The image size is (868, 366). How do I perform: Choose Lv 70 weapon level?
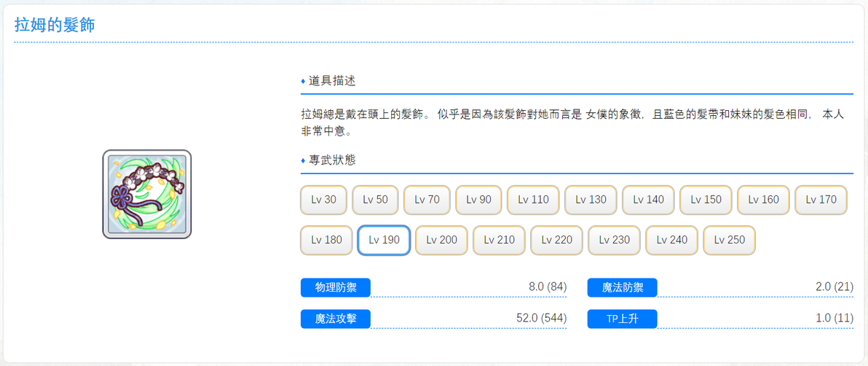click(427, 200)
